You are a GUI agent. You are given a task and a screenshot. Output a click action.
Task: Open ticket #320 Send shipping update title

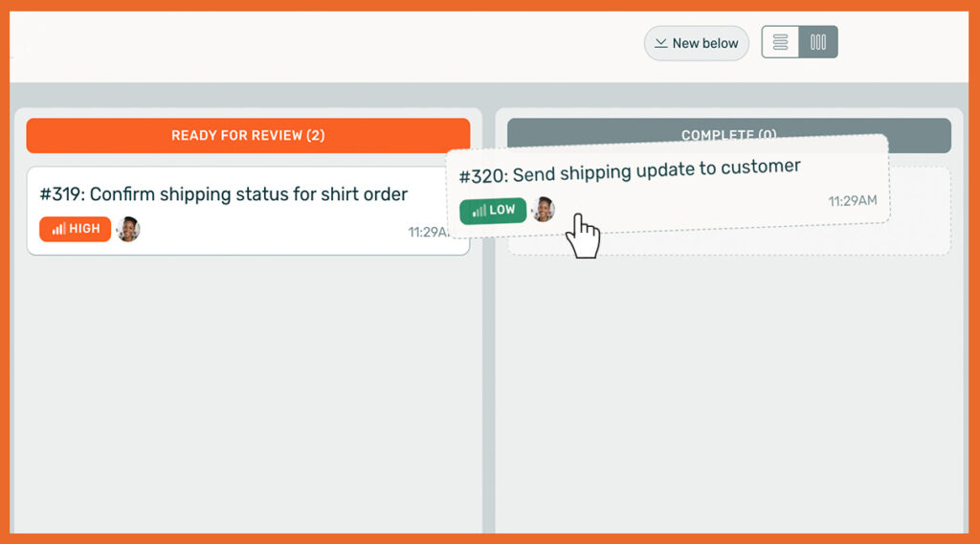coord(629,170)
